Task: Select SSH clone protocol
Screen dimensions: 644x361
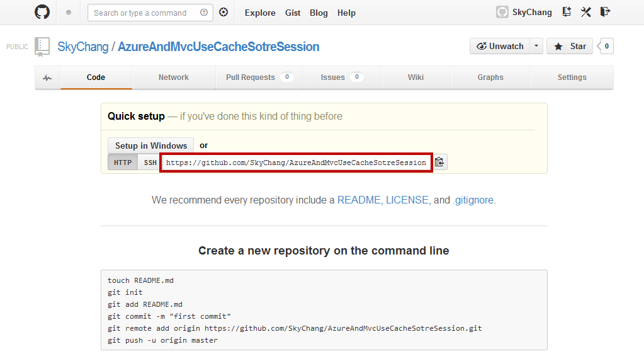Action: [150, 163]
